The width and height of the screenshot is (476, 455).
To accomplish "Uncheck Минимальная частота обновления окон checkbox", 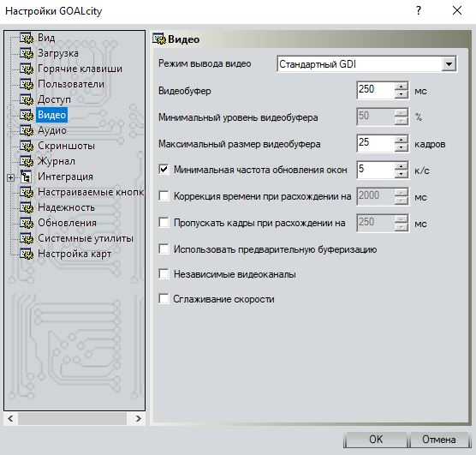I will [x=164, y=170].
